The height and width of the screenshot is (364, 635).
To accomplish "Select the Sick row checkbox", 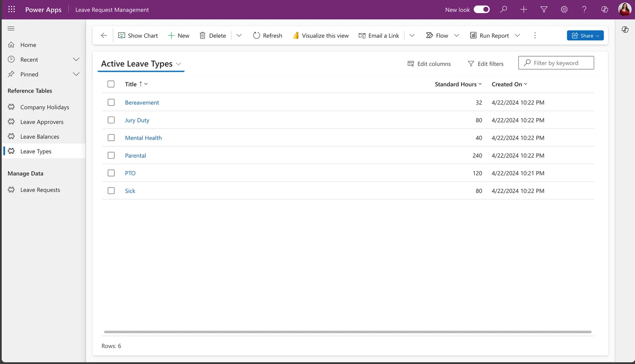I will tap(111, 191).
